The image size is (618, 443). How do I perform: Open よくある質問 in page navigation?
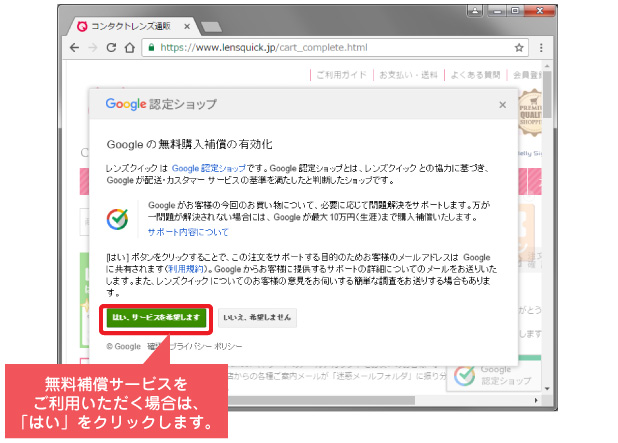click(475, 75)
